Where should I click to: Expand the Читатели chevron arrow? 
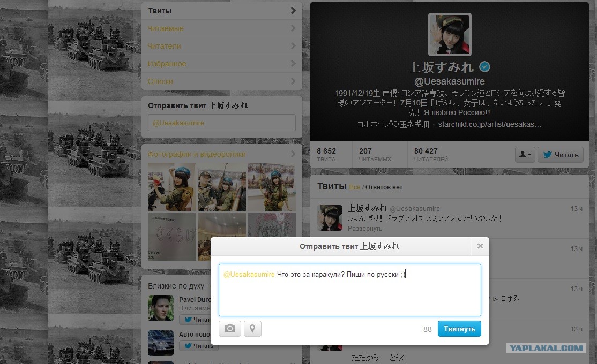[293, 45]
